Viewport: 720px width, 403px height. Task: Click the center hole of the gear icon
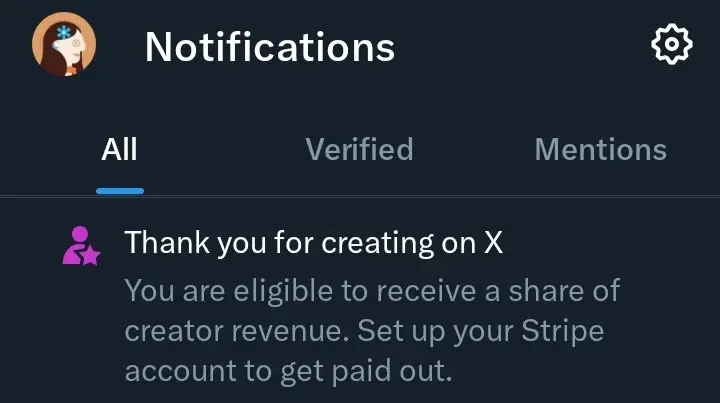pyautogui.click(x=672, y=44)
